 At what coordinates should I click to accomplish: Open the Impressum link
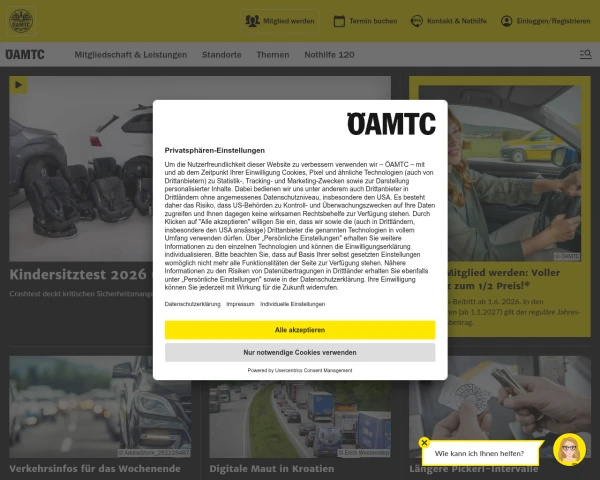tap(240, 304)
